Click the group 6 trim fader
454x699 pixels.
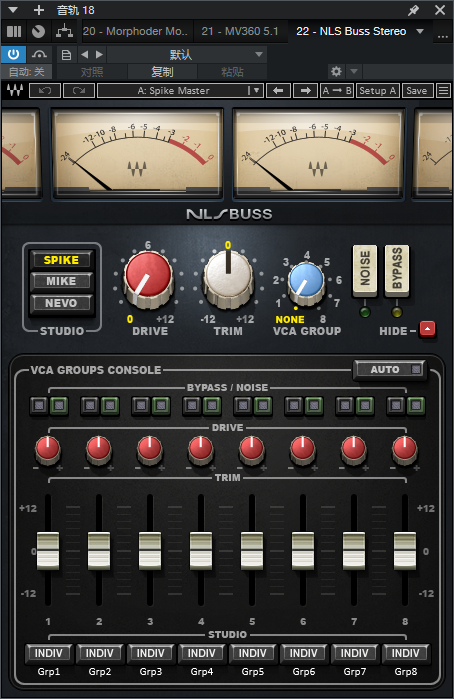(x=303, y=551)
